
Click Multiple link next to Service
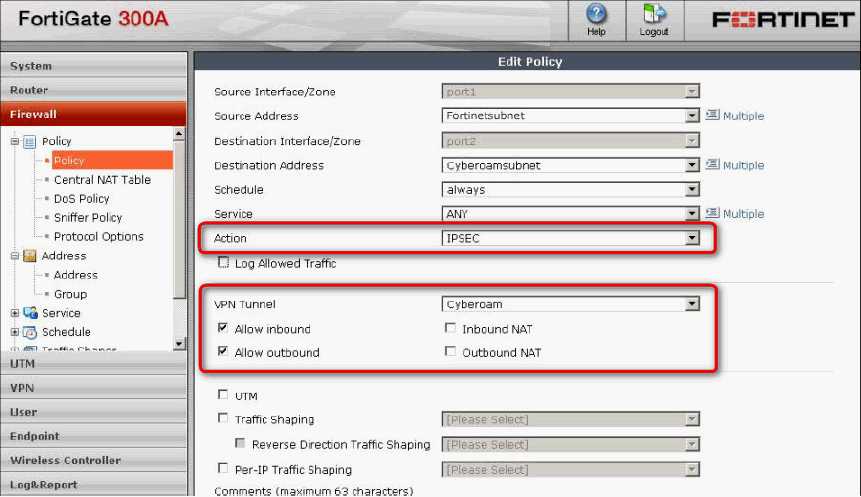(x=743, y=214)
